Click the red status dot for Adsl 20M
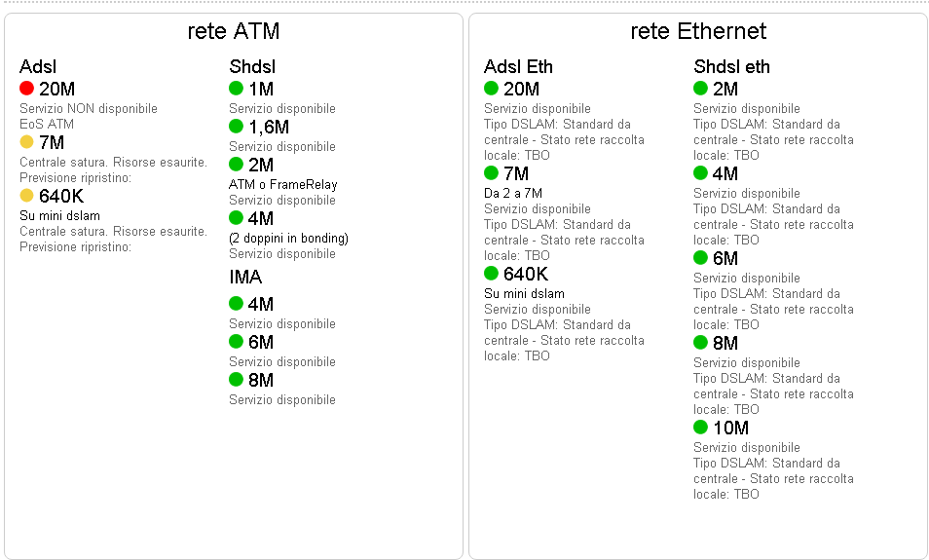The width and height of the screenshot is (929, 560). pyautogui.click(x=26, y=89)
